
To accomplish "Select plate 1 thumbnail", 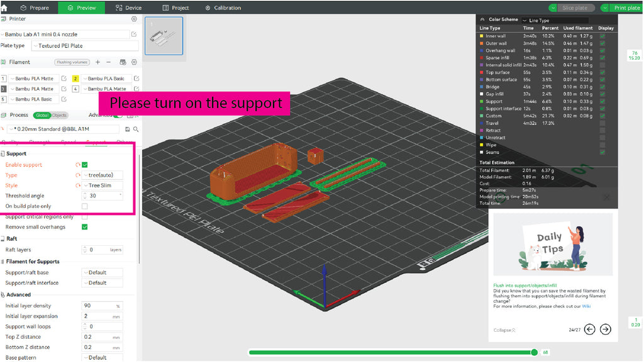I will [164, 36].
